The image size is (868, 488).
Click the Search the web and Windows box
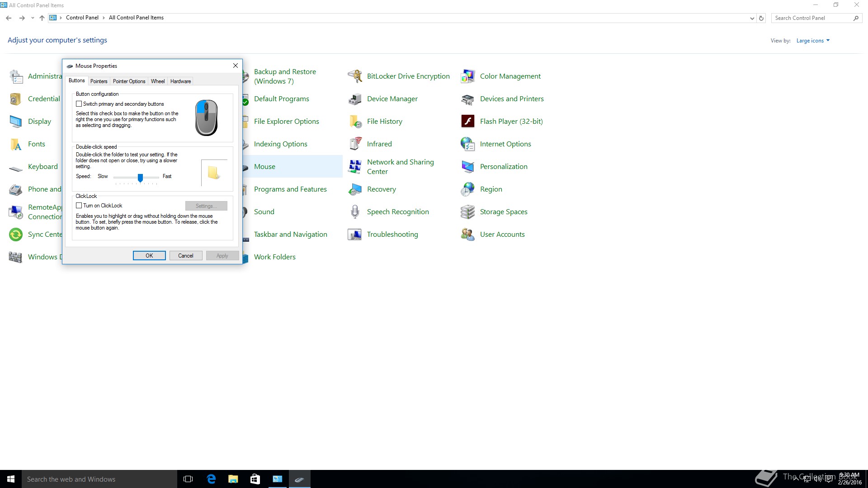[99, 479]
